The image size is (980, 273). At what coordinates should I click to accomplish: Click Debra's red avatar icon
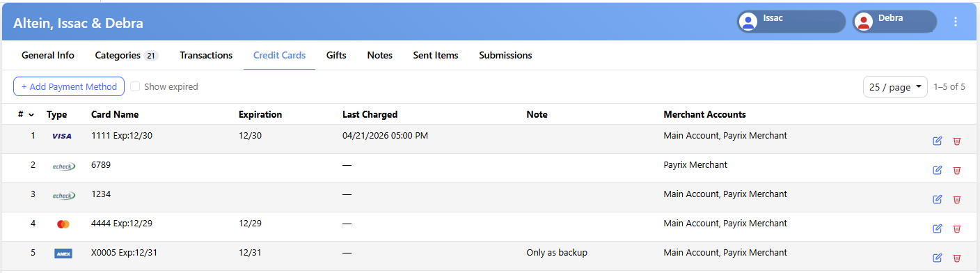pyautogui.click(x=864, y=22)
